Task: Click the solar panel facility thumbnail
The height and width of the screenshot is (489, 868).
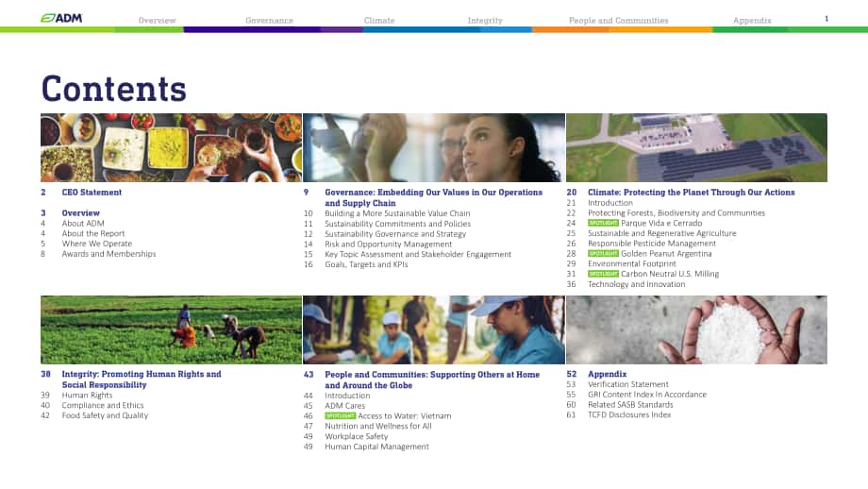Action: pos(696,148)
